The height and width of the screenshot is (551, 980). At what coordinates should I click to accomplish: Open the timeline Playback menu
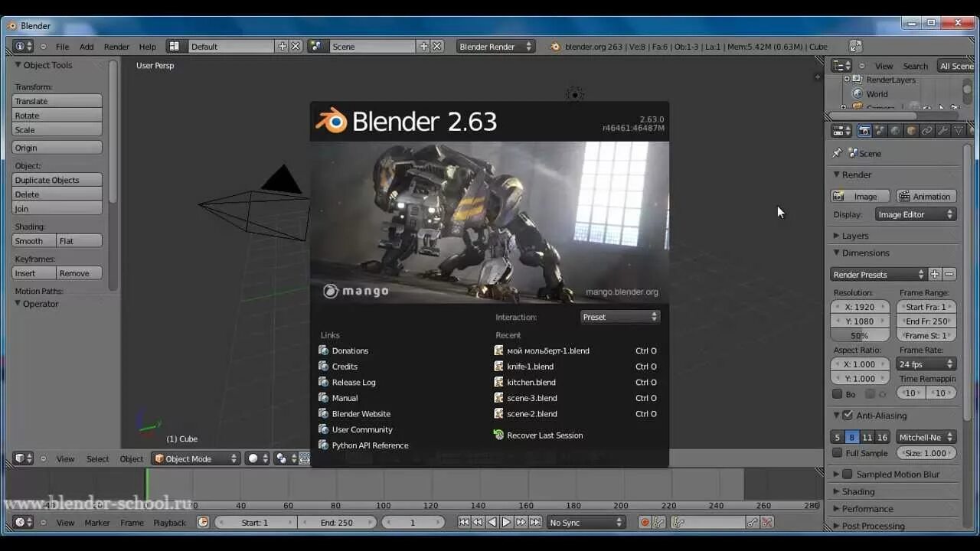point(169,523)
